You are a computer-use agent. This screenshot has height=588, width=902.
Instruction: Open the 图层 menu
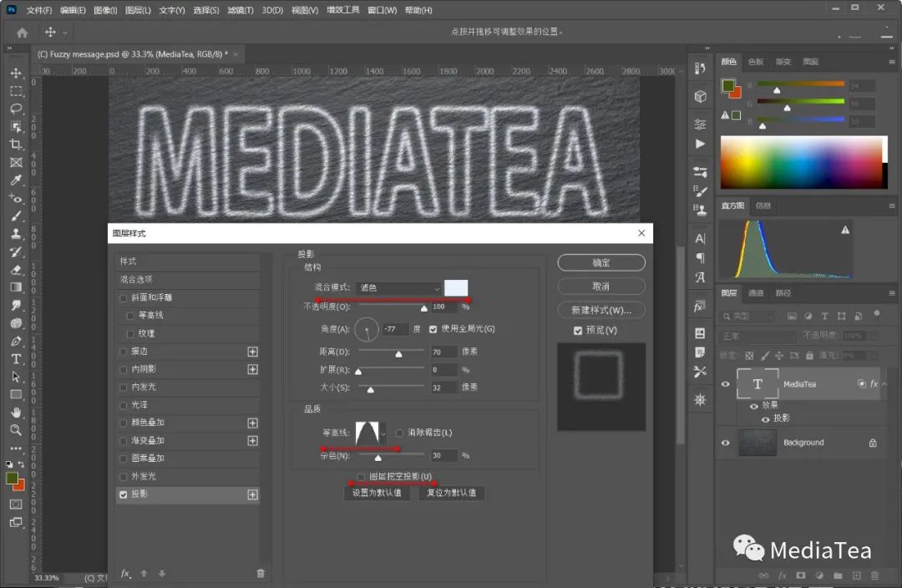138,10
